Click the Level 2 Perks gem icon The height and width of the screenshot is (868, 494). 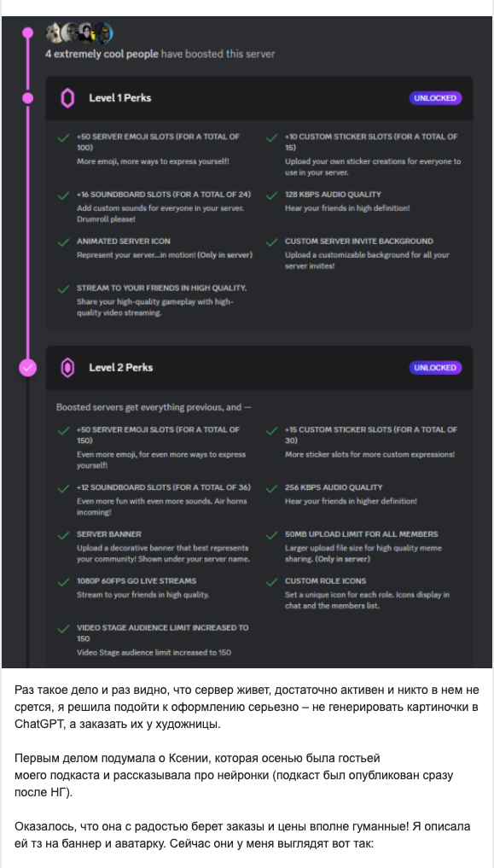(x=67, y=368)
